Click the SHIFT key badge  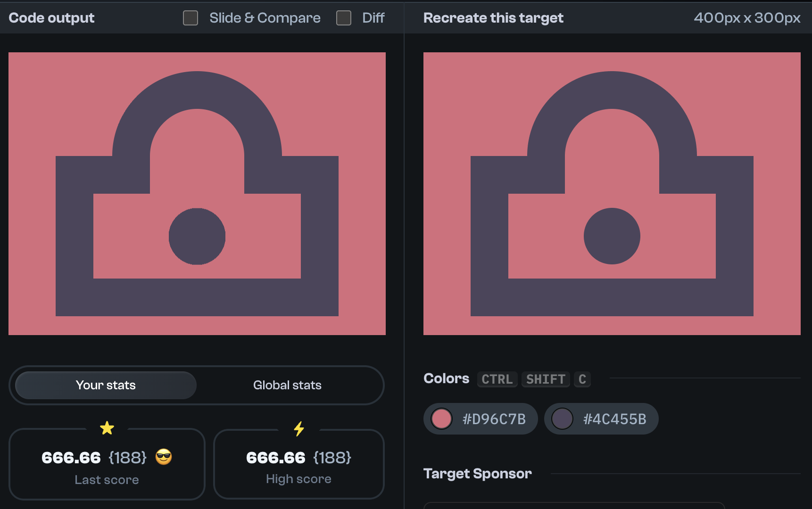[546, 379]
